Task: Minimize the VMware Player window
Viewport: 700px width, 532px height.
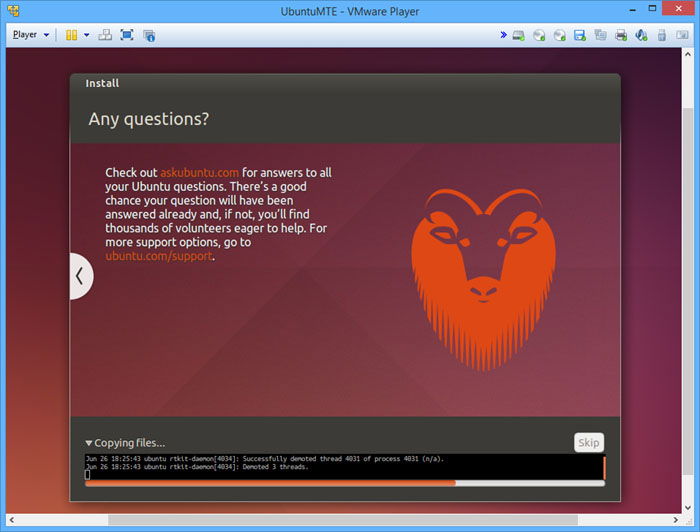Action: (633, 9)
